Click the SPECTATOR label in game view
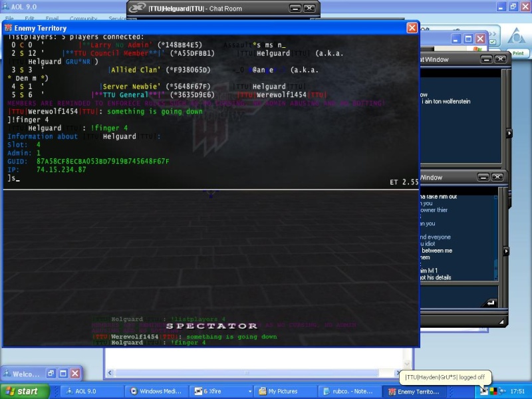 [x=211, y=326]
